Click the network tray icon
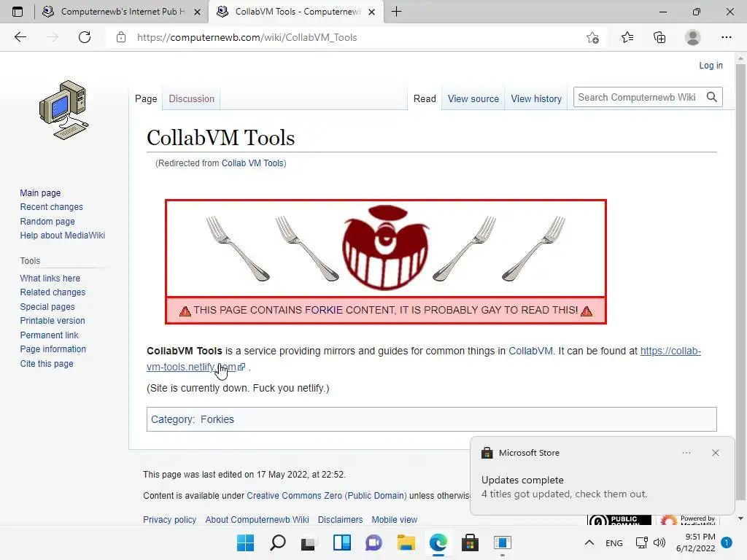 pyautogui.click(x=641, y=542)
